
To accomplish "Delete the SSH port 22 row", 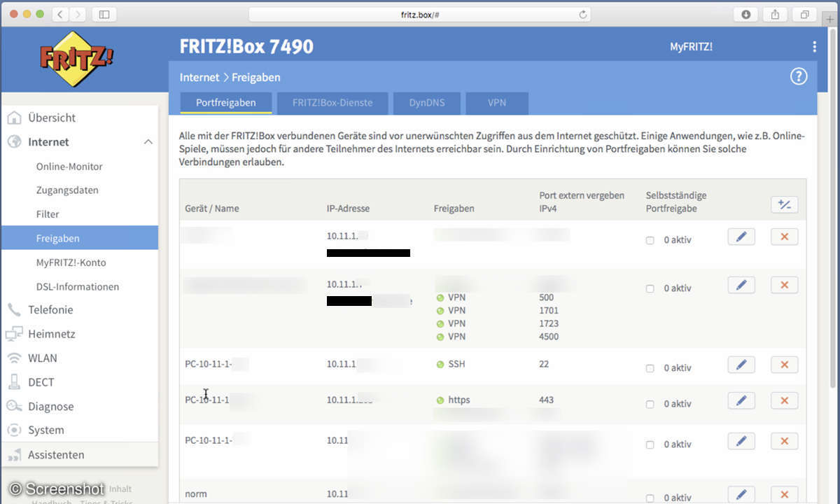I will point(784,365).
